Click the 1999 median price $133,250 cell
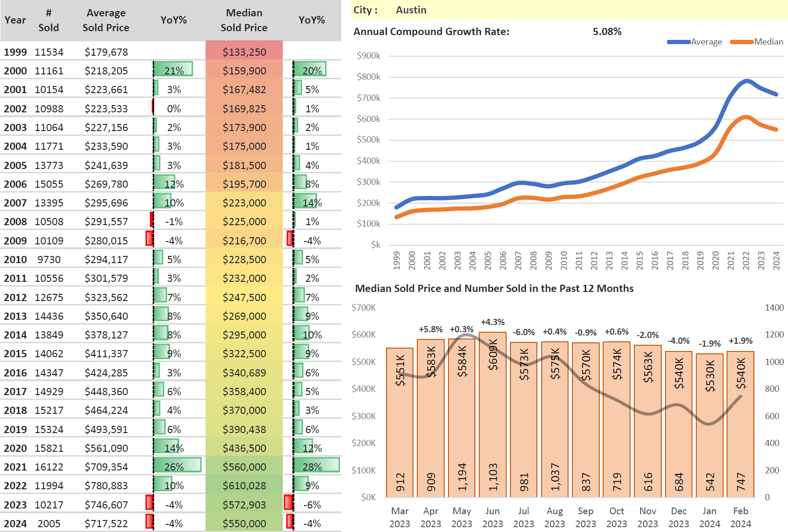788x532 pixels. pyautogui.click(x=244, y=52)
